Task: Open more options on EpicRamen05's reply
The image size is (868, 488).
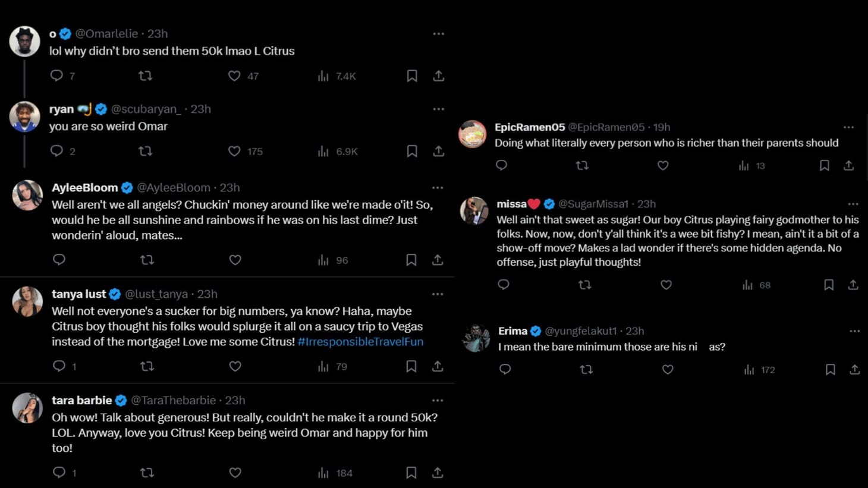Action: tap(848, 127)
